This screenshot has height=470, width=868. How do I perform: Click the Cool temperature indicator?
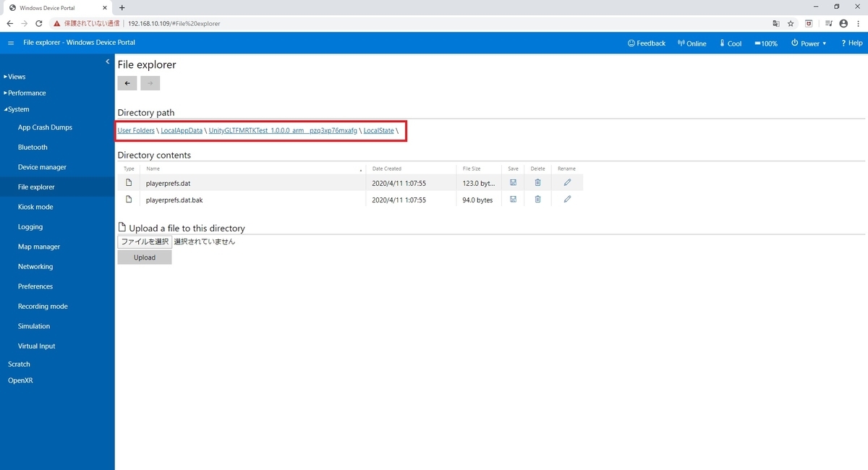731,43
